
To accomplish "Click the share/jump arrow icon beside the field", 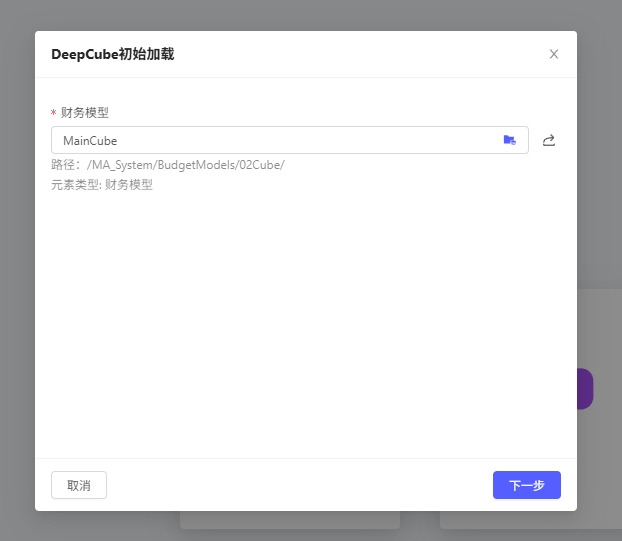I will [x=549, y=140].
